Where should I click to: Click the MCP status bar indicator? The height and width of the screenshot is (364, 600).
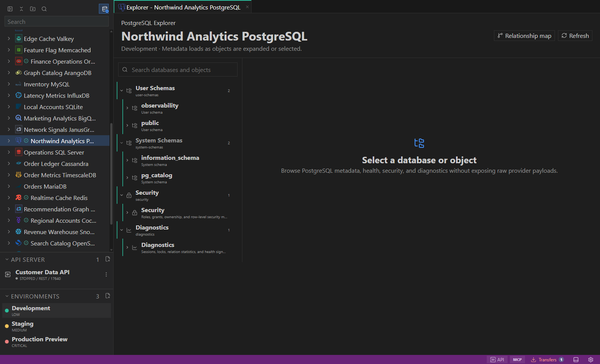coord(517,359)
